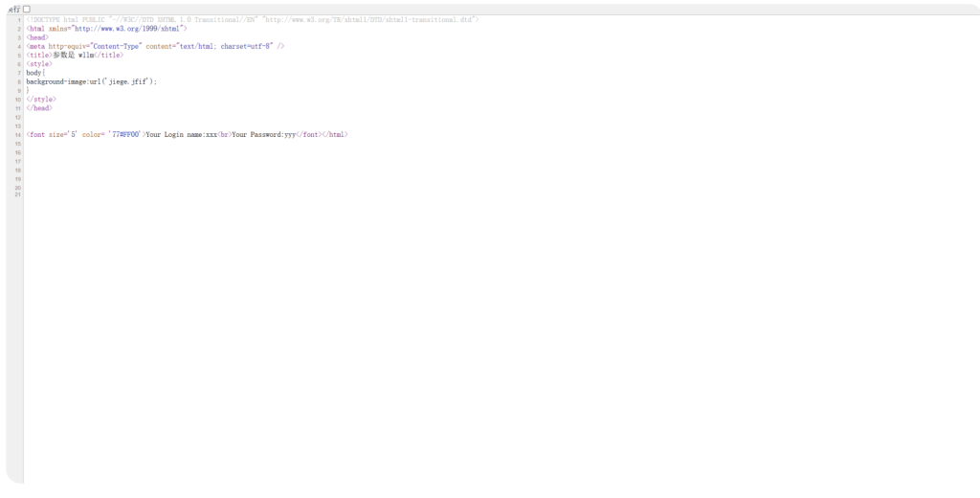Click the "body{" CSS selector line
The width and height of the screenshot is (980, 498).
click(35, 73)
